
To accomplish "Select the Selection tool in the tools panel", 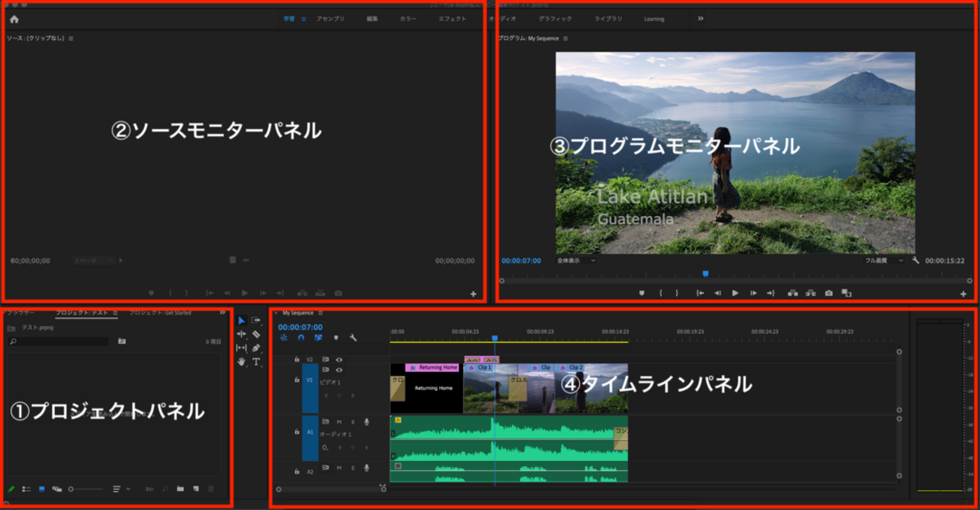I will tap(242, 321).
